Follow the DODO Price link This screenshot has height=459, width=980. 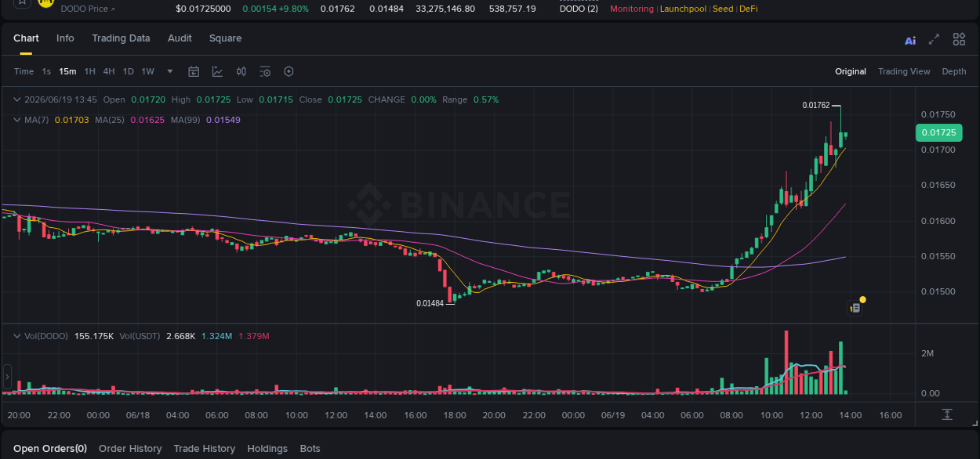point(87,9)
